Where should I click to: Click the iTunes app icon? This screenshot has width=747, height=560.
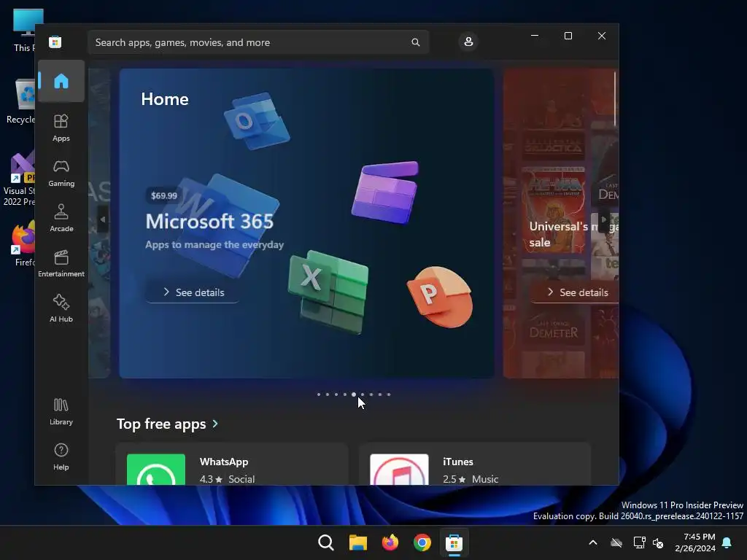point(399,470)
